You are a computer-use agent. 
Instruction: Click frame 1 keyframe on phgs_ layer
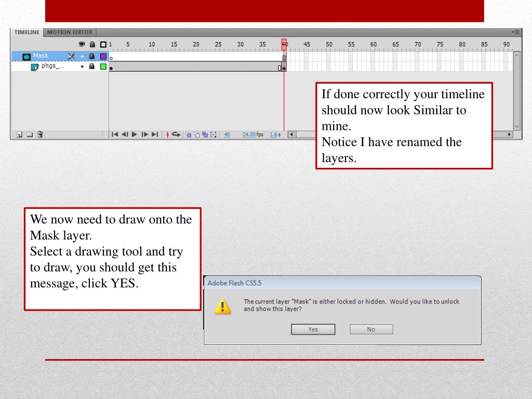pyautogui.click(x=111, y=68)
